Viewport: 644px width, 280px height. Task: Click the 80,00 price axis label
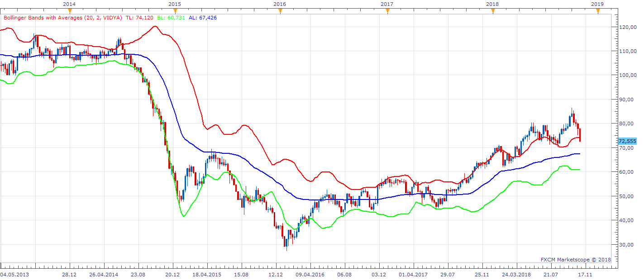[x=627, y=123]
